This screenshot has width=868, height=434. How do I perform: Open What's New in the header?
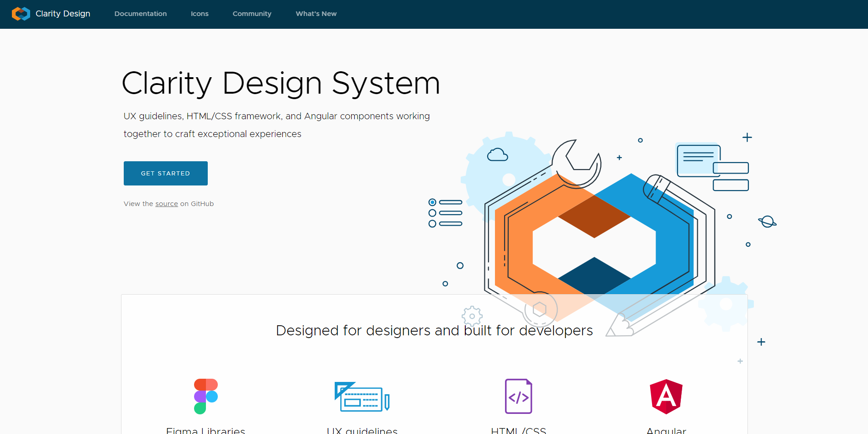point(316,14)
